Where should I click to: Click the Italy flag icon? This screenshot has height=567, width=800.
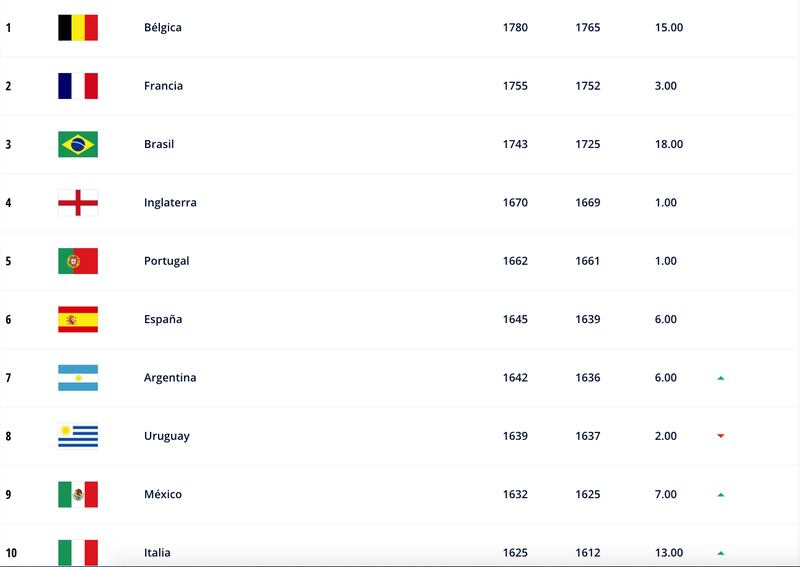pos(78,553)
